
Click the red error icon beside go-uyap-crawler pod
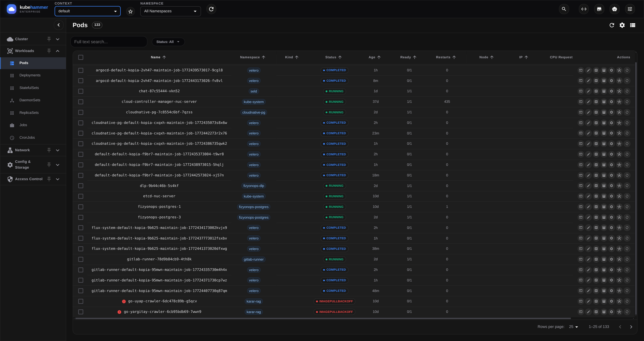(124, 301)
